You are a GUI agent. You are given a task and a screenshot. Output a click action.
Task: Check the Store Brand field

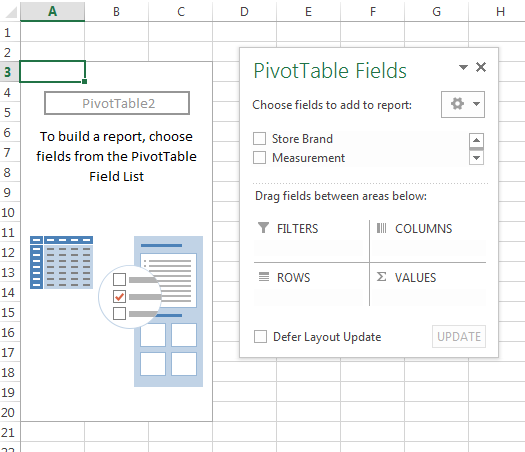click(x=259, y=138)
